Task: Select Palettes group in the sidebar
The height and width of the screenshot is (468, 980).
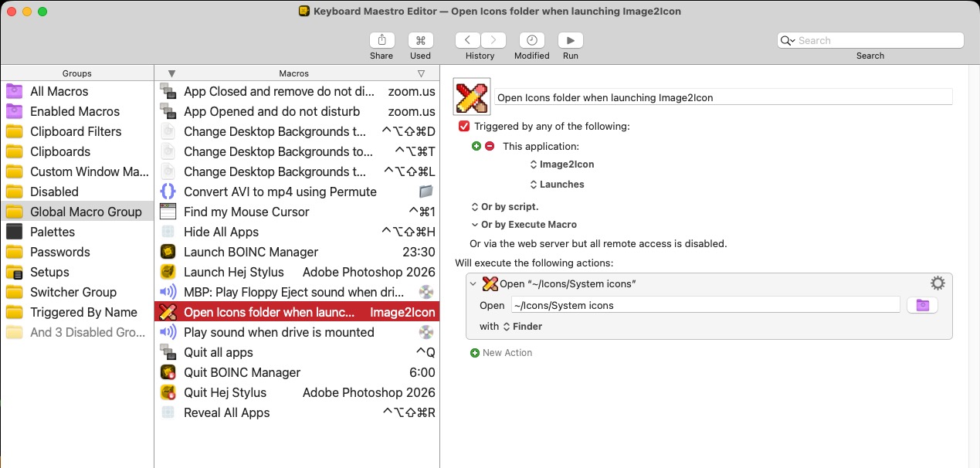Action: (x=53, y=232)
